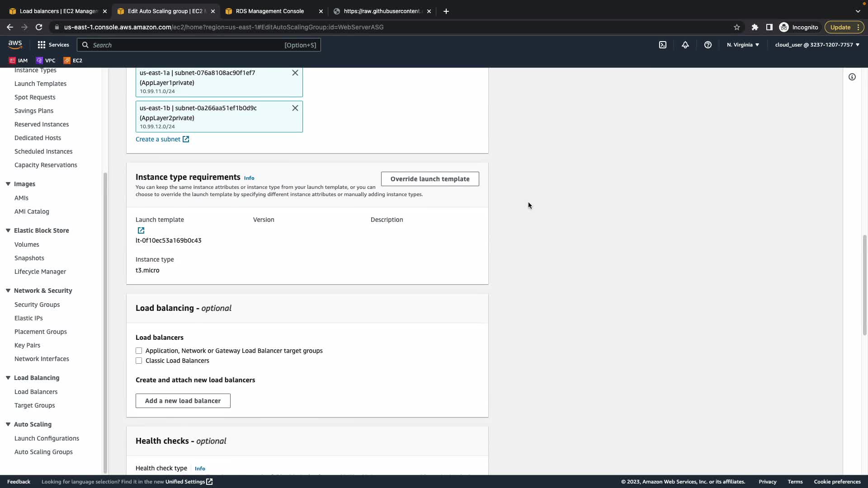
Task: Click the EC2 favorites shortcut icon
Action: coord(67,61)
